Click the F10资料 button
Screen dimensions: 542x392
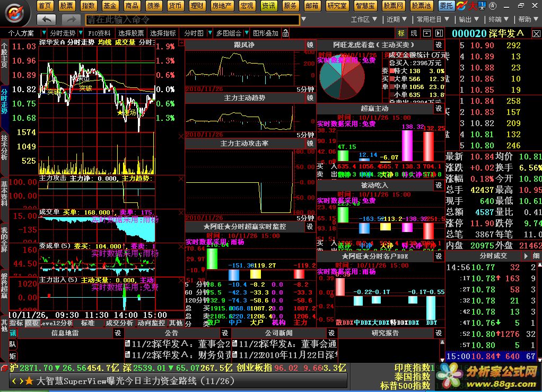(x=99, y=33)
